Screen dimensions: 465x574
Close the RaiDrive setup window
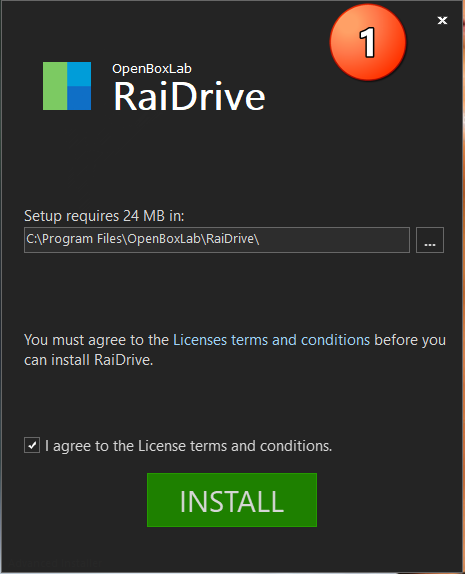pos(442,20)
